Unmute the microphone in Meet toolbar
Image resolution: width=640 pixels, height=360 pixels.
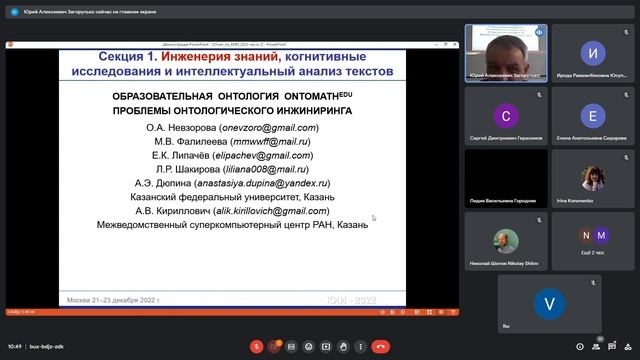click(256, 347)
